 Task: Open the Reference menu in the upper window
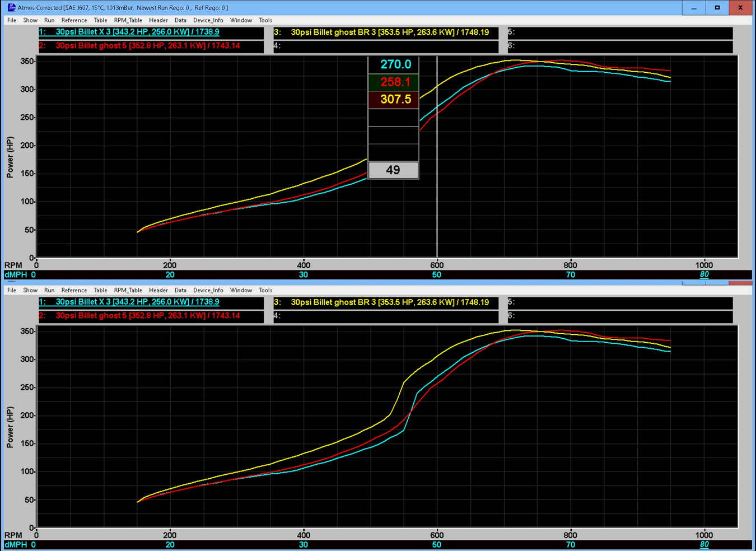(74, 20)
